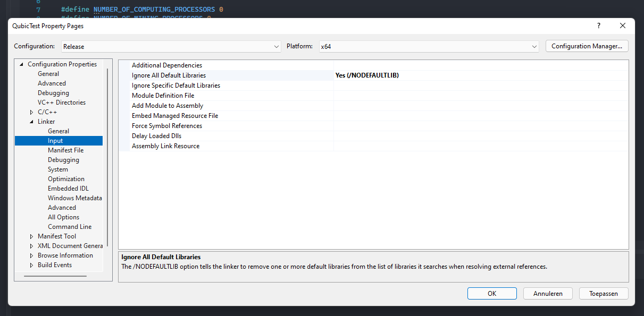Image resolution: width=644 pixels, height=316 pixels.
Task: Expand the Build Events tree node
Action: (x=31, y=265)
